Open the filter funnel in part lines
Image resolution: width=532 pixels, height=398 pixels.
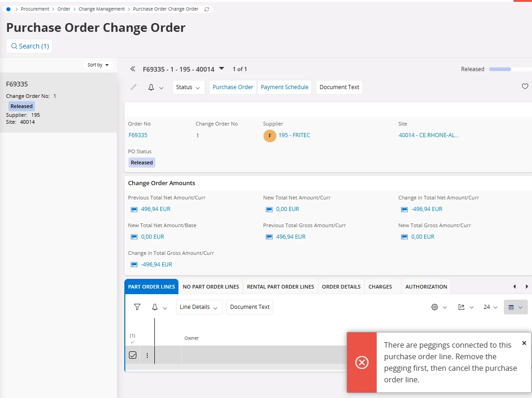click(137, 307)
